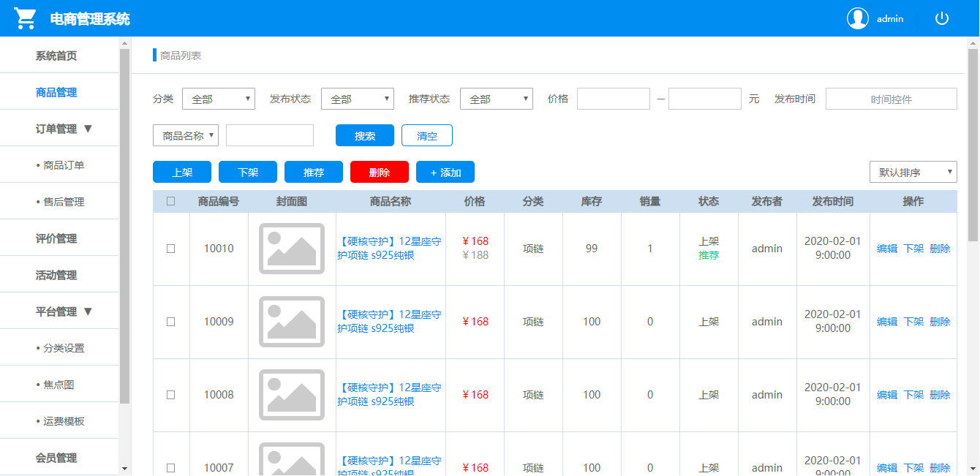Image resolution: width=980 pixels, height=476 pixels.
Task: Check the box for product 10010
Action: coord(171,249)
